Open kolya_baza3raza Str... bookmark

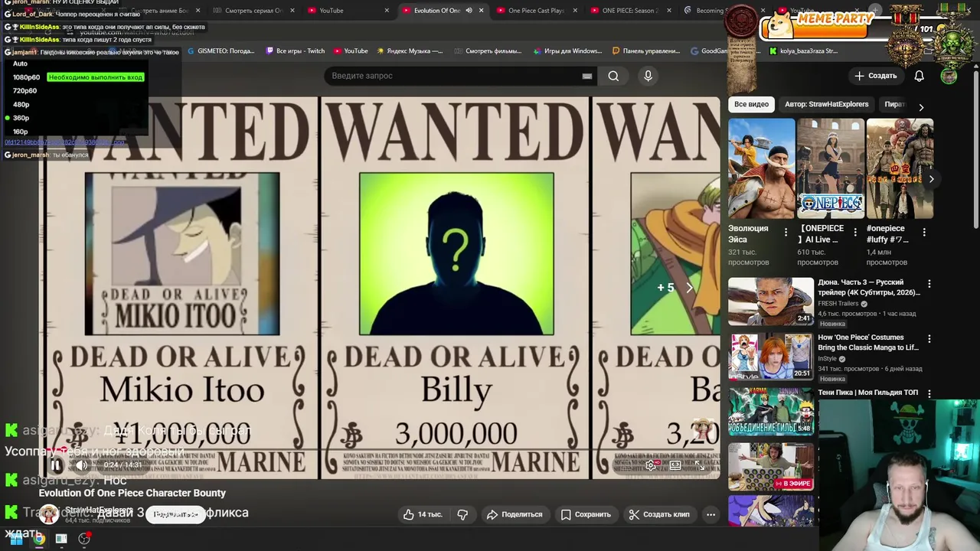tap(804, 51)
